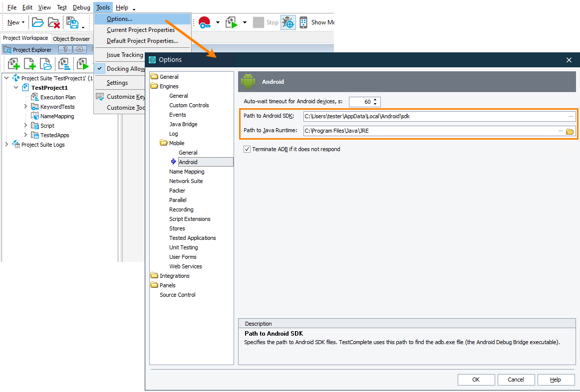The height and width of the screenshot is (392, 580).
Task: Click the Mobile folder icon in Options
Action: [164, 143]
